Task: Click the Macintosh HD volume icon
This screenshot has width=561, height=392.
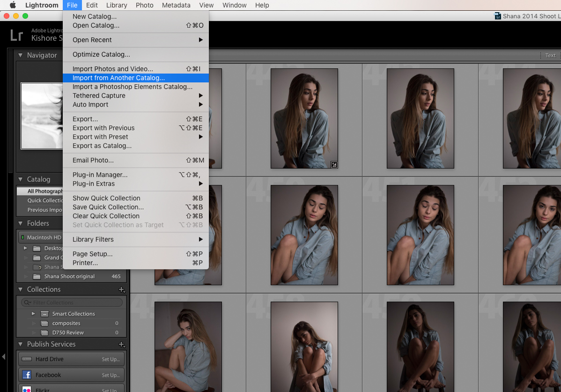Action: pos(22,237)
